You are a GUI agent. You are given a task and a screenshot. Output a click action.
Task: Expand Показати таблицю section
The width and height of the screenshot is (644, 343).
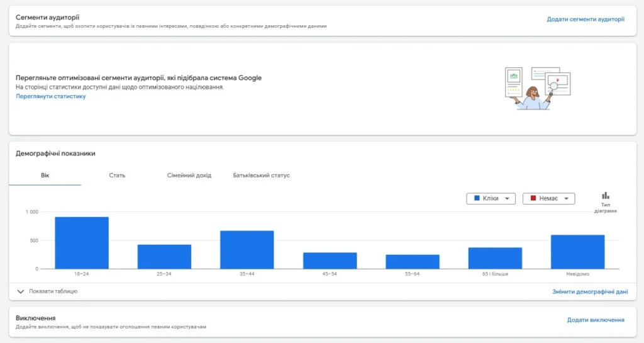click(x=53, y=292)
